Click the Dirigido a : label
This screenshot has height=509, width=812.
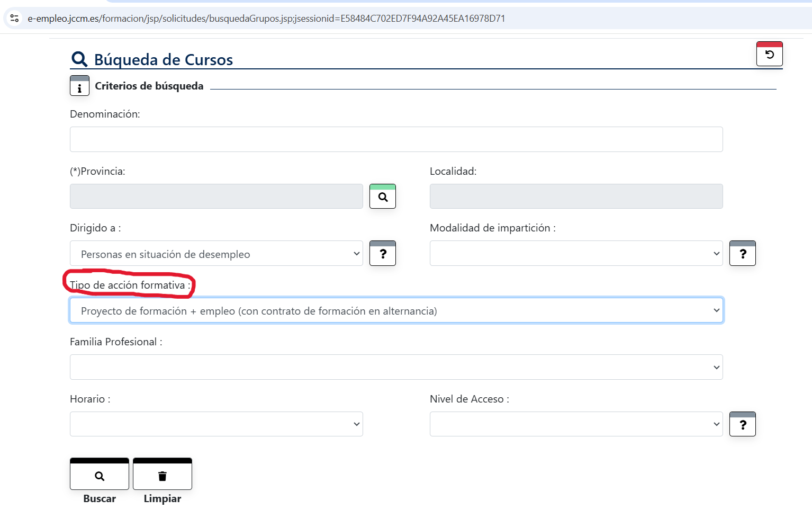click(x=95, y=228)
